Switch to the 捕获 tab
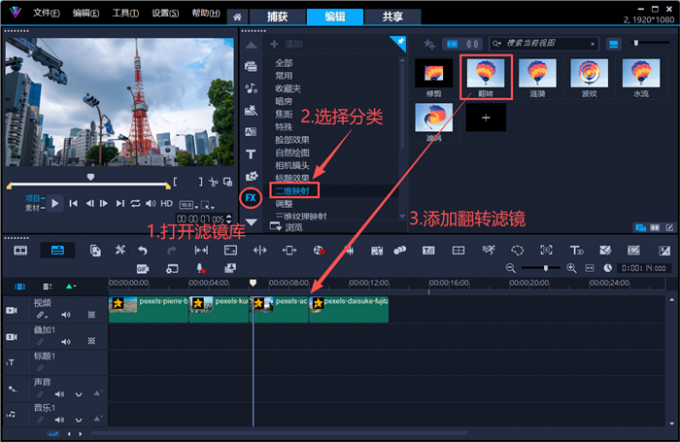The width and height of the screenshot is (680, 442). (277, 17)
